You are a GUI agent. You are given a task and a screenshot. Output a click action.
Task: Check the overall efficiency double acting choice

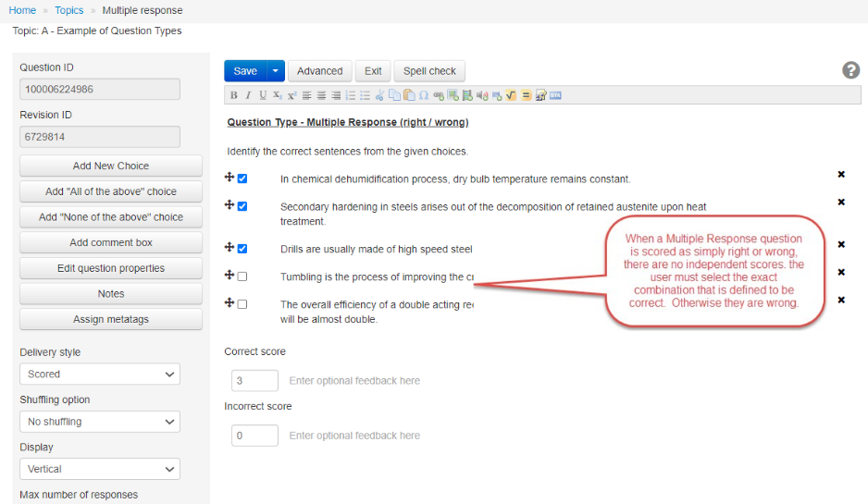[242, 304]
